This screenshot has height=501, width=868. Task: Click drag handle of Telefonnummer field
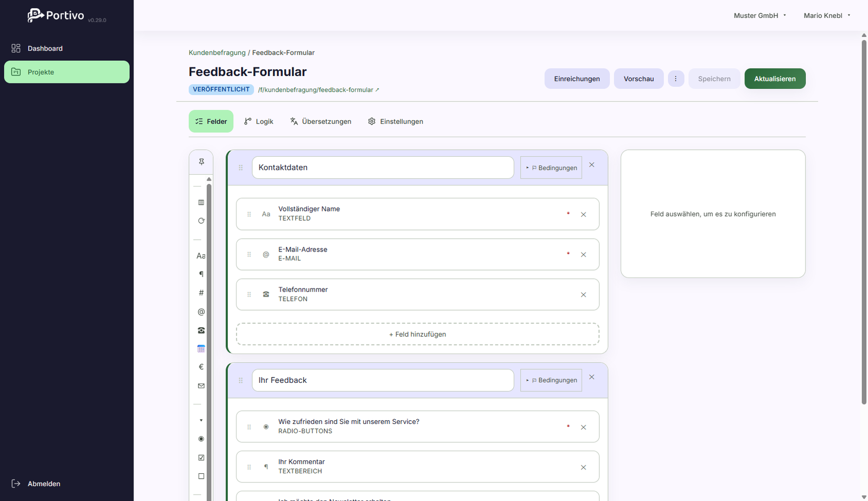(x=249, y=294)
